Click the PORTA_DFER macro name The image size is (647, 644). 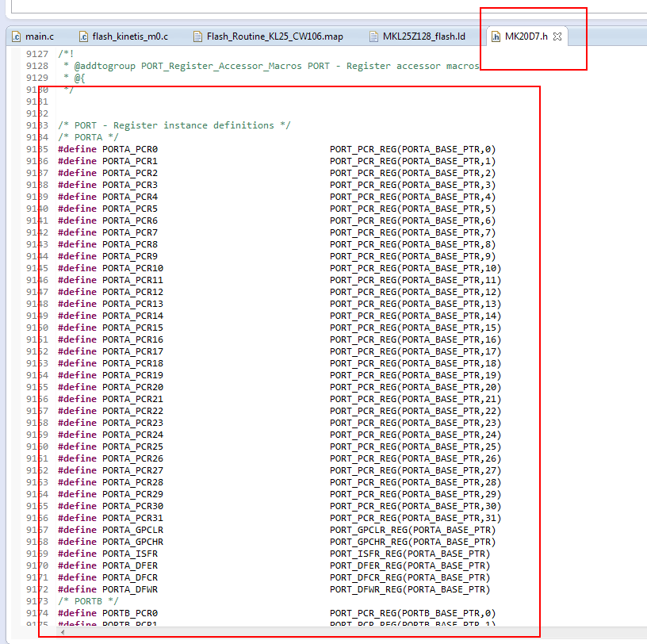[130, 565]
